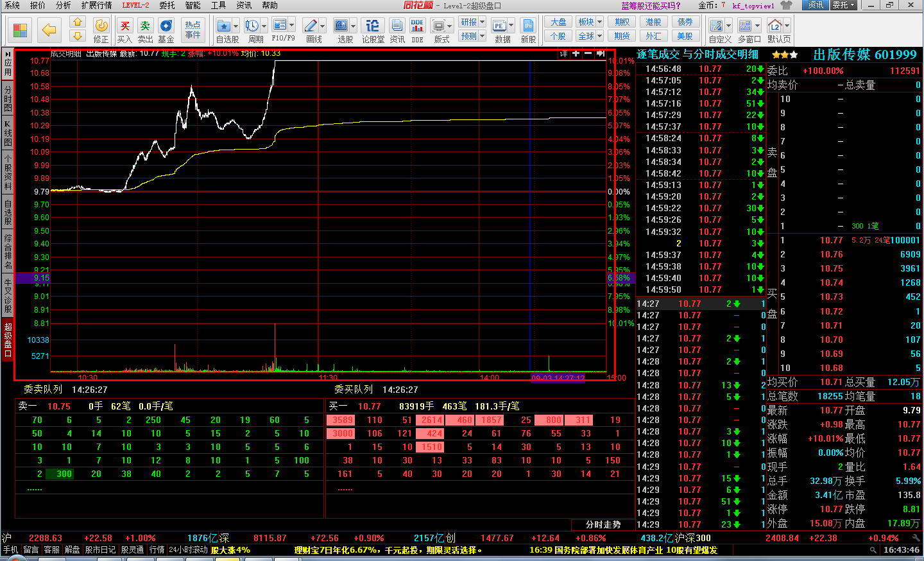Viewport: 924px width, 561px height.
Task: Click the t-shirt skin icon in title bar
Action: pos(787,5)
